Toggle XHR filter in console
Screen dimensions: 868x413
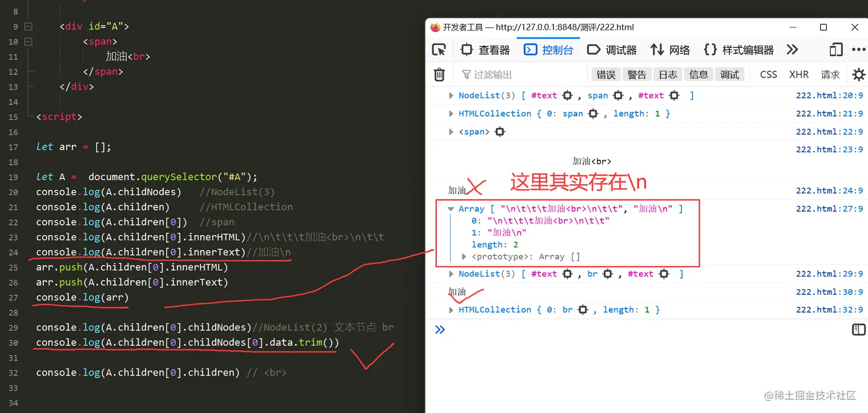click(x=799, y=75)
